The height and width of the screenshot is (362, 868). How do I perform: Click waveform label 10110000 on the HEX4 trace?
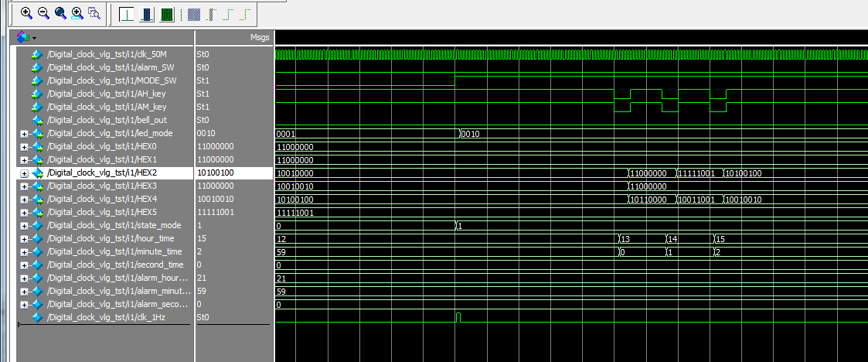click(x=648, y=199)
